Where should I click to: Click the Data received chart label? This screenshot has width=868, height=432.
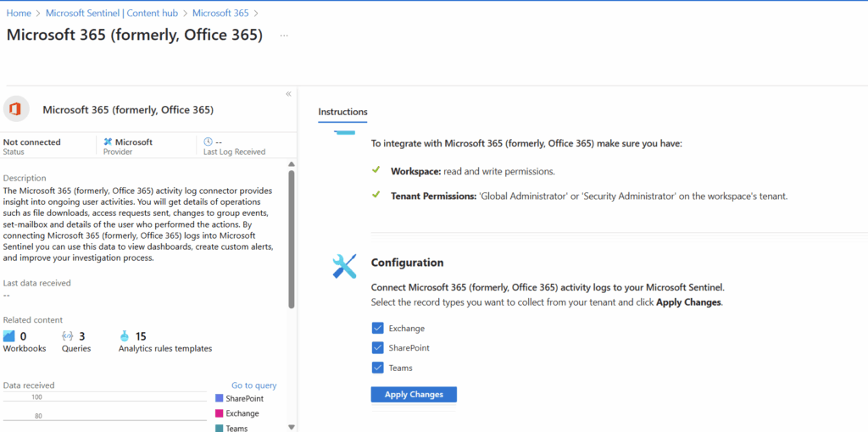tap(29, 385)
